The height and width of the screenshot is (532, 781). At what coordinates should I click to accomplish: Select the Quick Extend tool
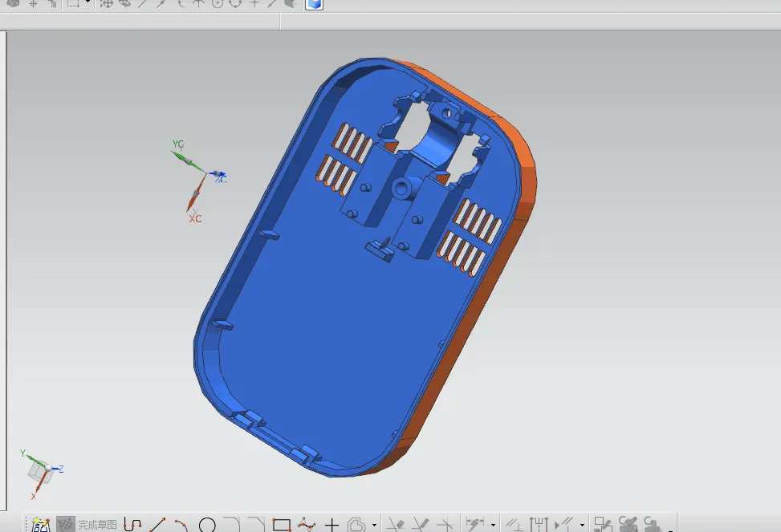click(x=421, y=526)
